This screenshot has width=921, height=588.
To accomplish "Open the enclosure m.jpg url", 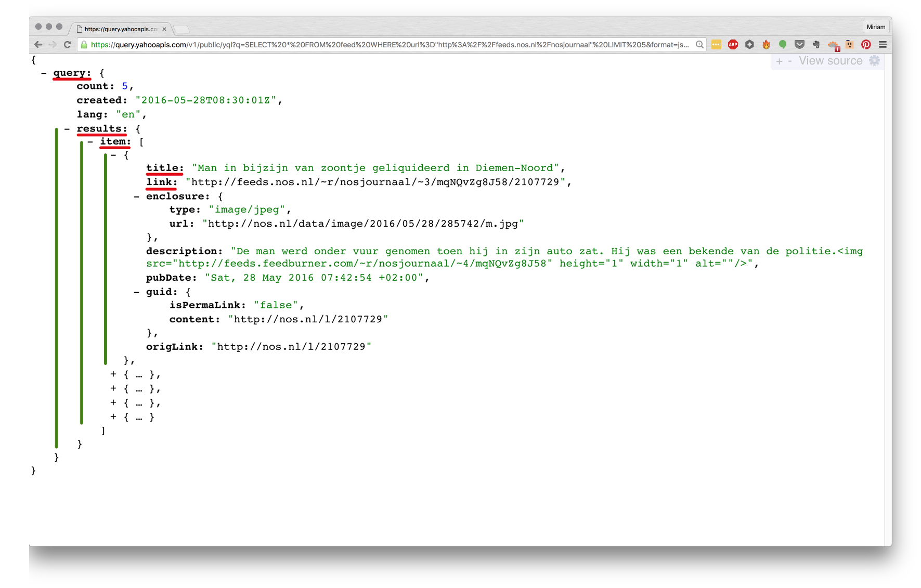I will [x=363, y=224].
